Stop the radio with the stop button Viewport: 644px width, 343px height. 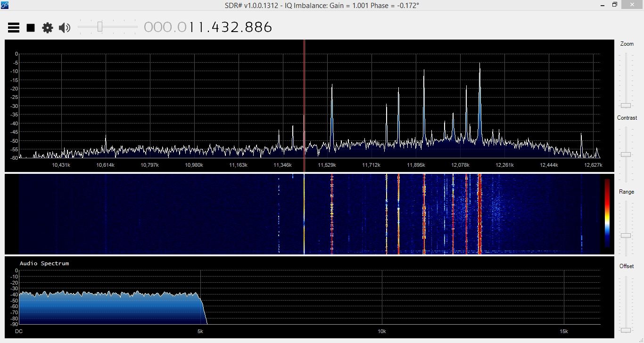pos(31,28)
